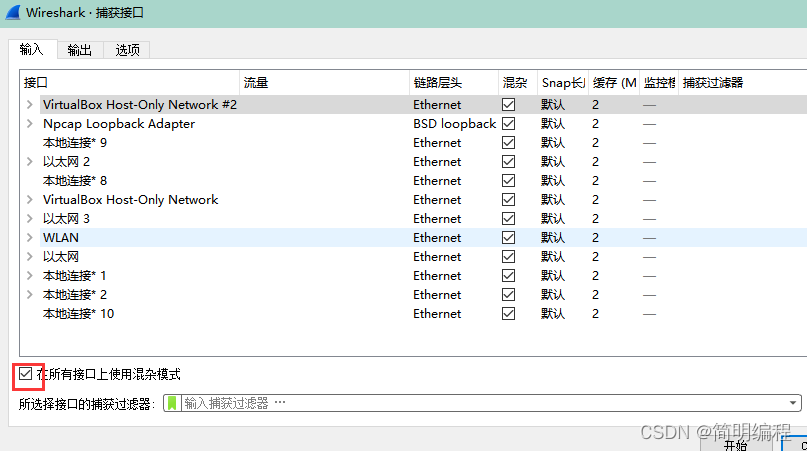
Task: Select the 本地连接* 2 interface name
Action: (x=75, y=295)
